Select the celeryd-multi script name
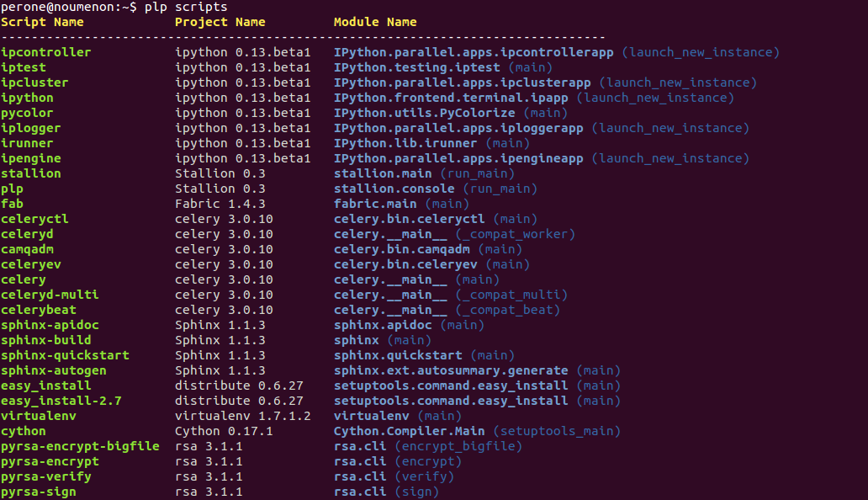 [50, 295]
